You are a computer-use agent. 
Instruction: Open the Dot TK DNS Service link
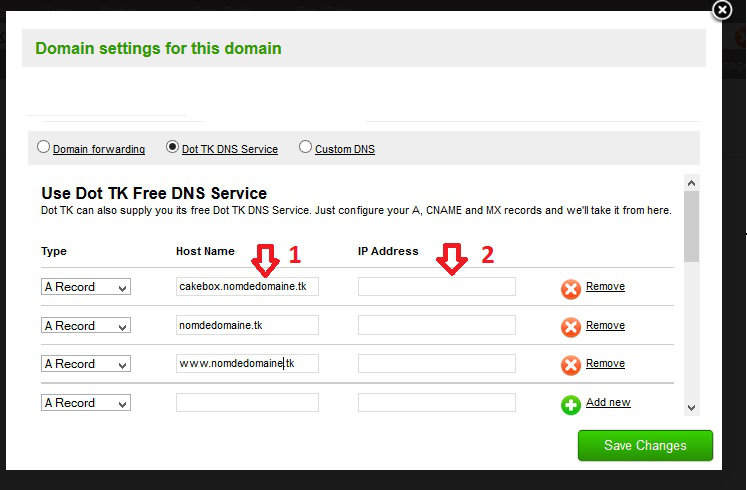pos(230,149)
